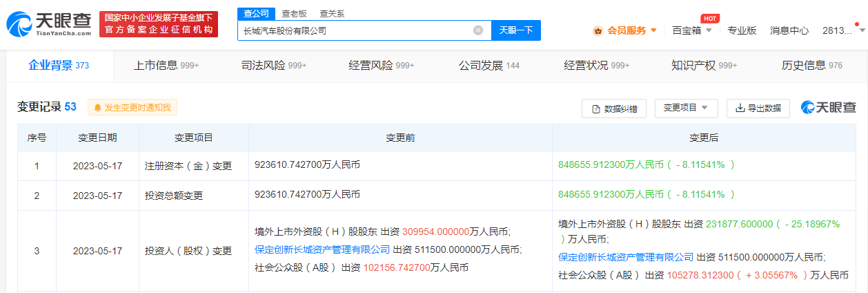Click the 变更前 amount in row 2
The height and width of the screenshot is (293, 868).
click(307, 196)
